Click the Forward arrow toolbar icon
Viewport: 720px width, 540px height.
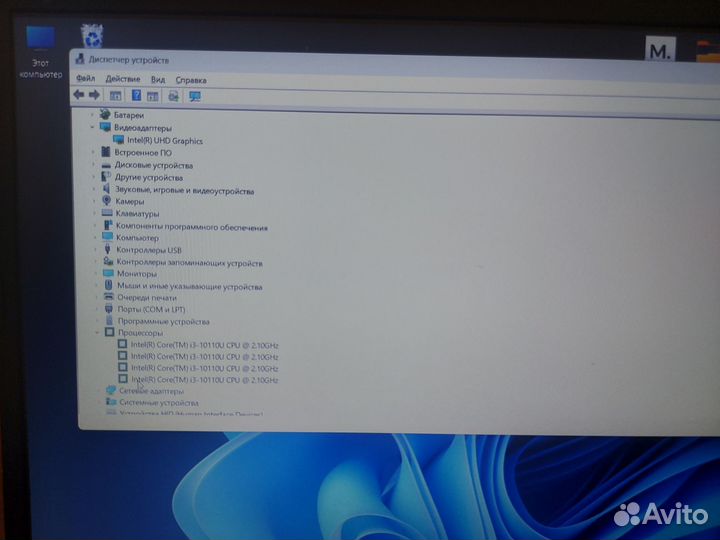95,95
